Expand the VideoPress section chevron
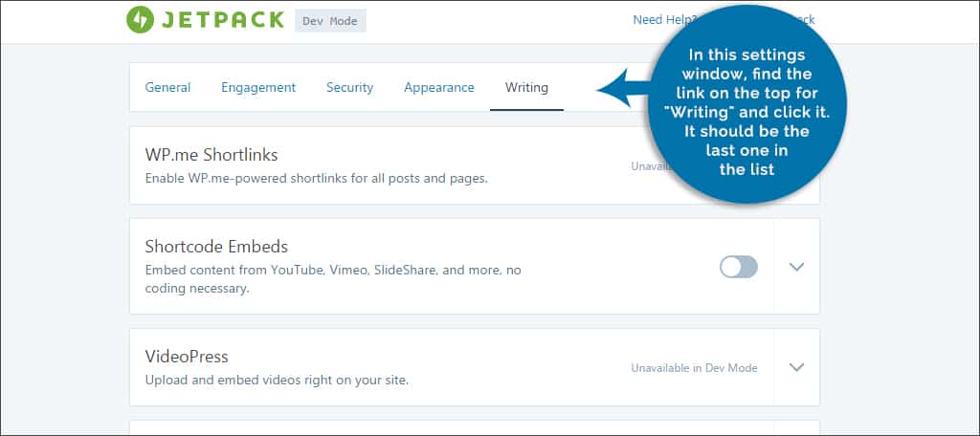The width and height of the screenshot is (980, 436). click(796, 367)
